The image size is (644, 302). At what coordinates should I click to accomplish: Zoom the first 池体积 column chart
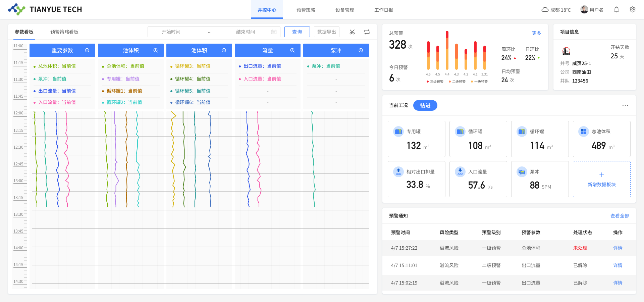(x=156, y=50)
